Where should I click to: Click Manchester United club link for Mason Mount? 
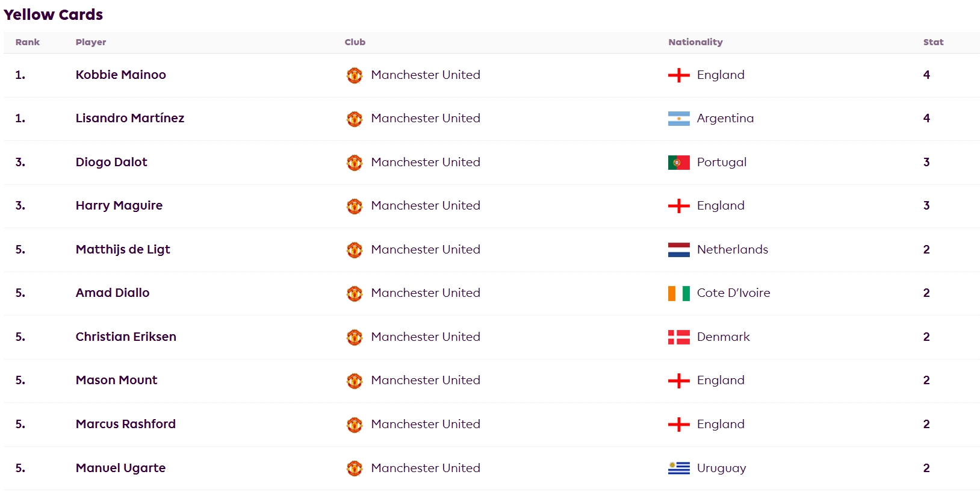(425, 380)
